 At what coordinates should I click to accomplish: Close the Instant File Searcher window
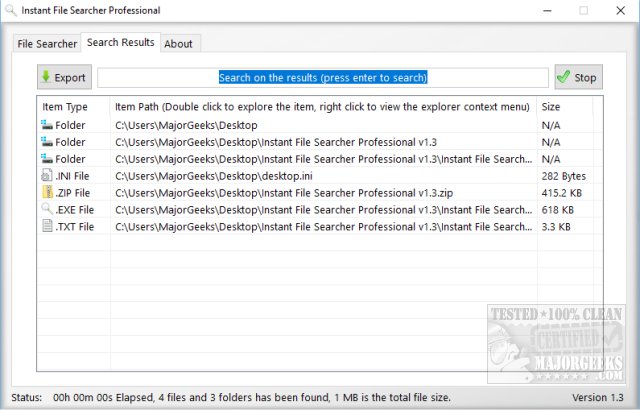pyautogui.click(x=620, y=10)
